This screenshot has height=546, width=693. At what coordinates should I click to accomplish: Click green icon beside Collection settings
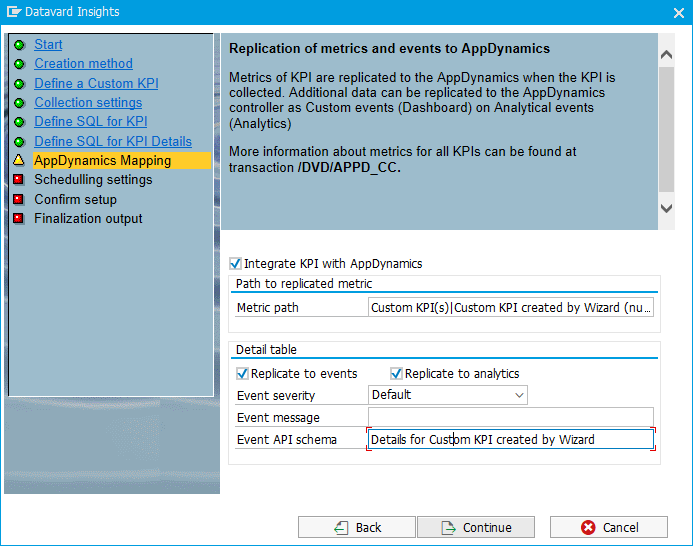pyautogui.click(x=19, y=103)
